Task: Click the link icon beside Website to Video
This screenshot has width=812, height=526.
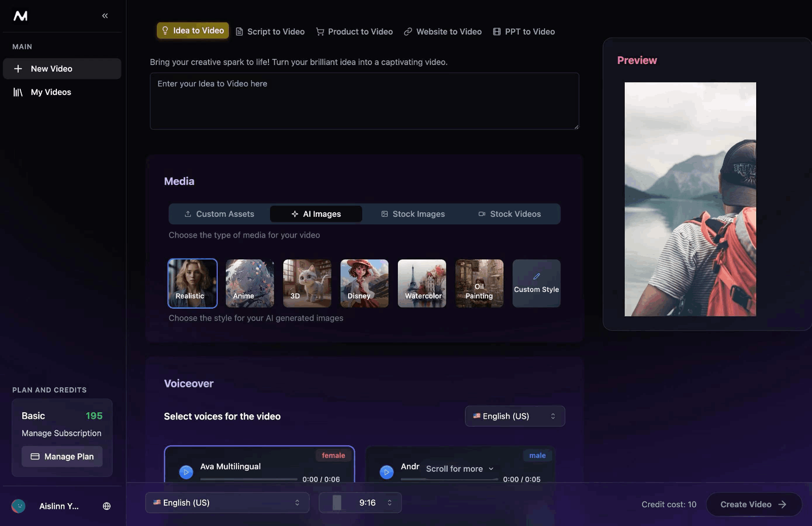Action: coord(408,31)
